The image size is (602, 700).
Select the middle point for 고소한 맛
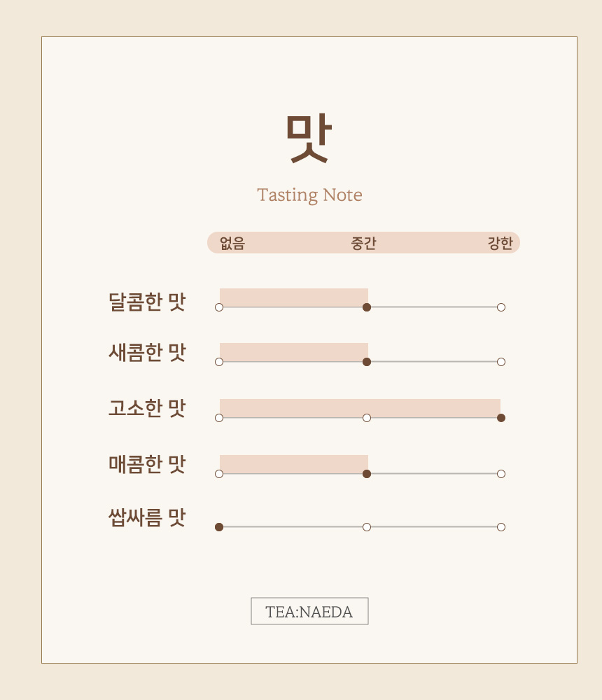point(367,418)
